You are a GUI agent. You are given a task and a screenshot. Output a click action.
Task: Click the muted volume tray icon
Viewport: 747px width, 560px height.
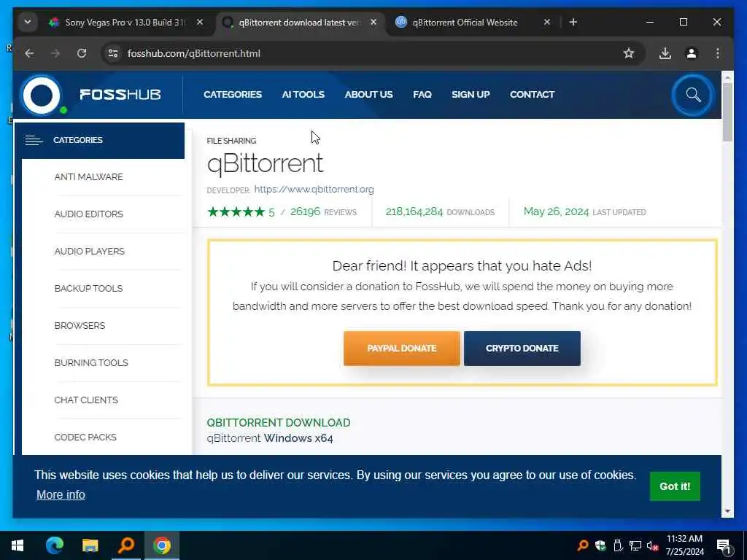[652, 545]
